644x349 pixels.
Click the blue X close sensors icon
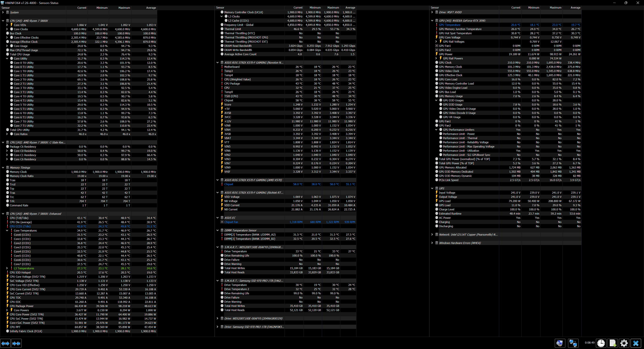click(x=636, y=343)
